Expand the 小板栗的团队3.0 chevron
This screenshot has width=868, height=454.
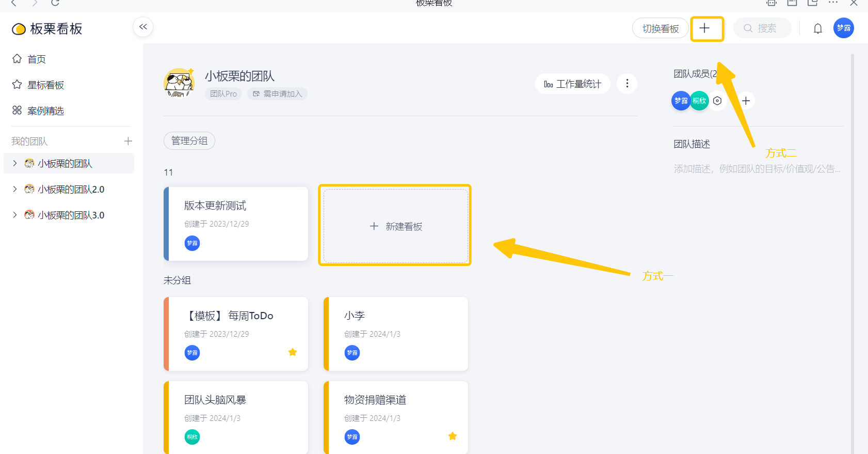tap(15, 215)
